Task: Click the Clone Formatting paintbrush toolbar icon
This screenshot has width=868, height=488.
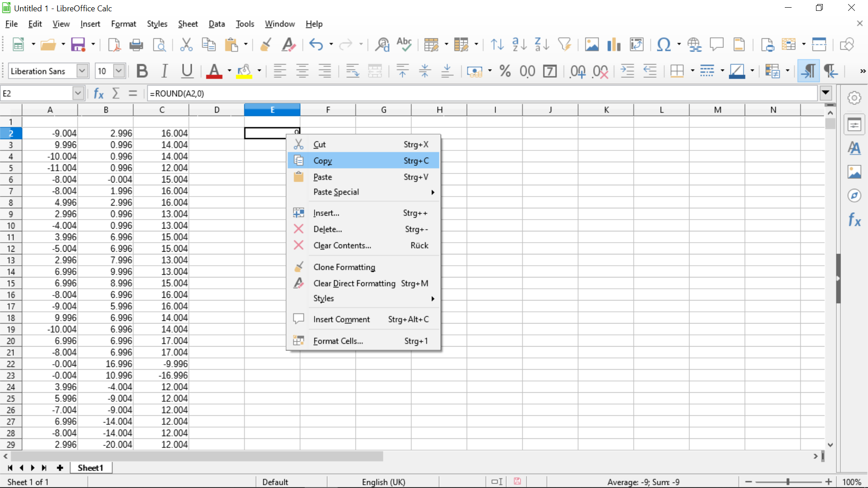Action: pos(266,44)
